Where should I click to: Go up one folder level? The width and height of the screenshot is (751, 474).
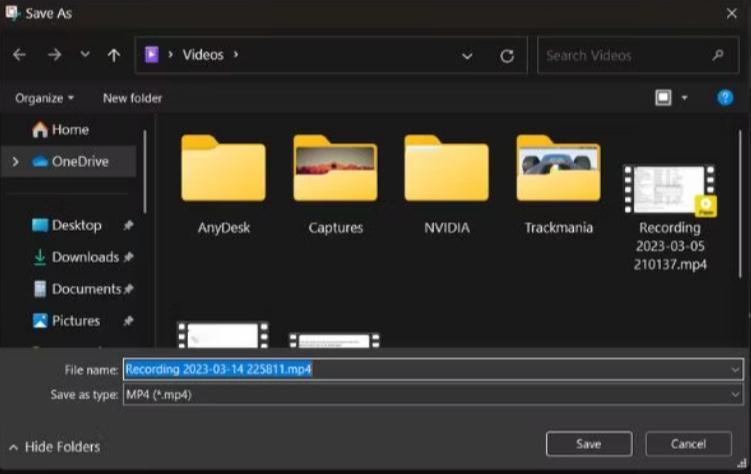click(114, 55)
